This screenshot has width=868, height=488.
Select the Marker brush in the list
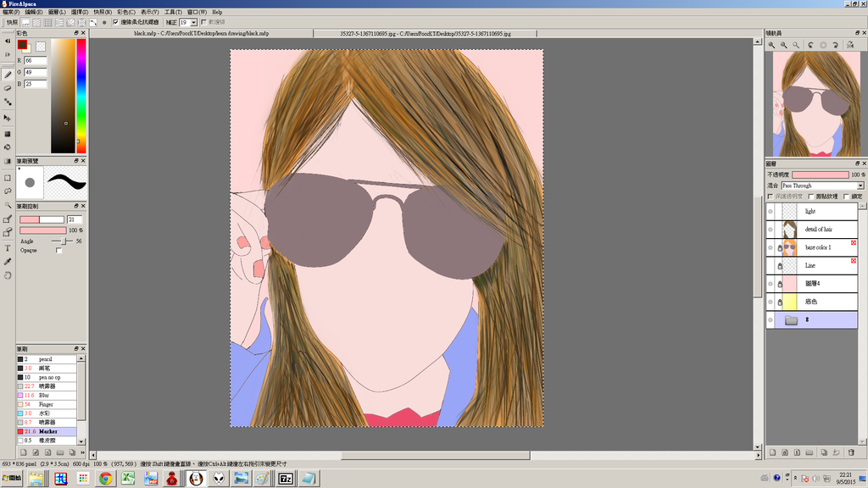point(48,431)
